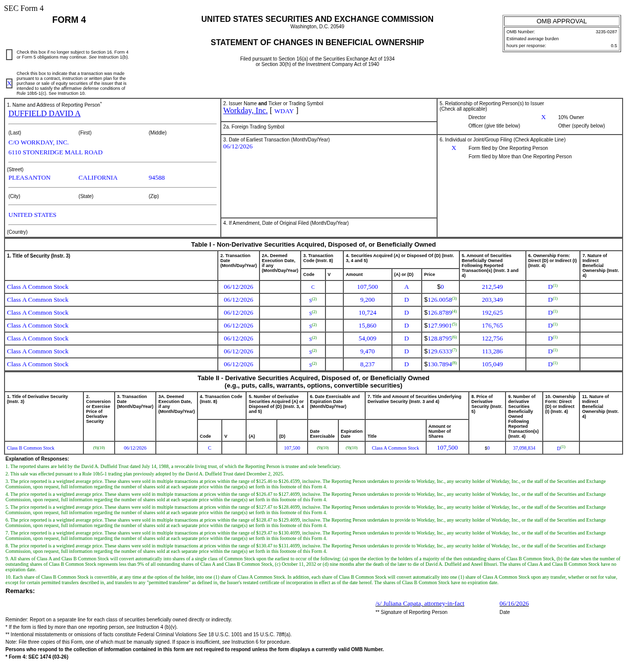This screenshot has width=627, height=672.
Task: Click the 10% Owner X mark
Action: (543, 117)
